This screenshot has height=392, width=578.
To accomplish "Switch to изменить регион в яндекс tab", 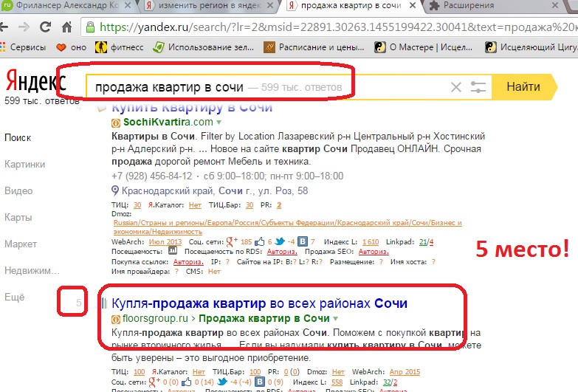I will [209, 5].
